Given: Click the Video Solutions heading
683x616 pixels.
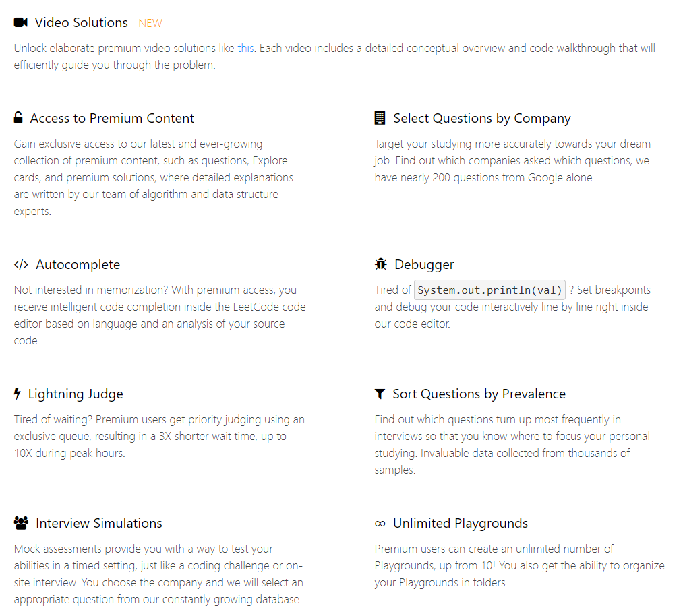Looking at the screenshot, I should pos(82,22).
